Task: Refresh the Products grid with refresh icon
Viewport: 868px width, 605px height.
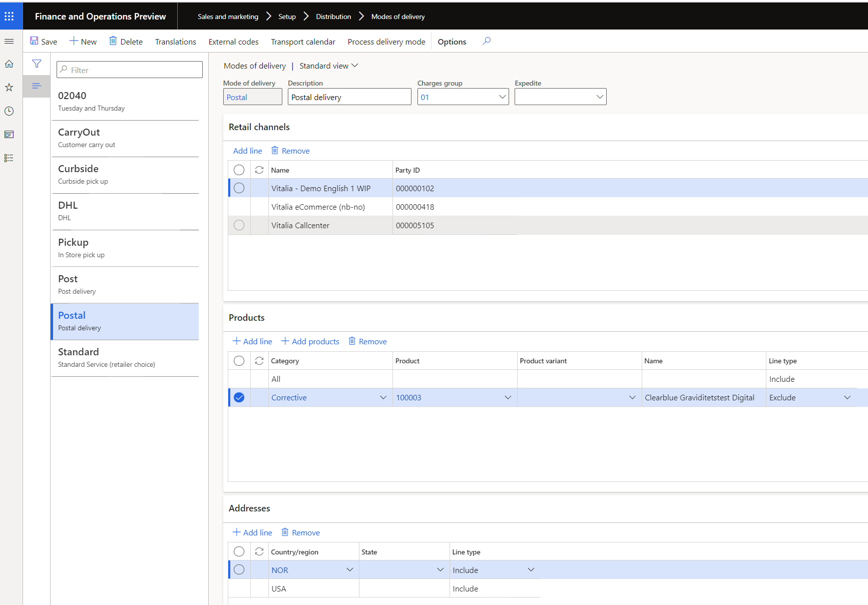Action: click(x=259, y=361)
